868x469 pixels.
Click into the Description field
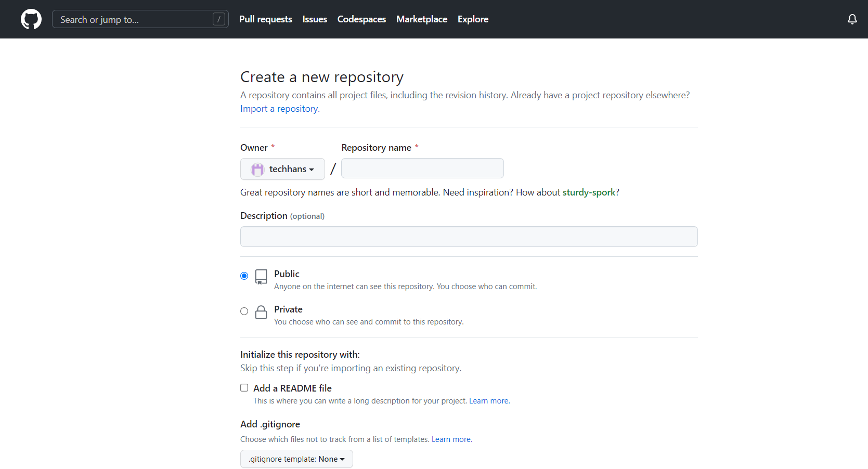pyautogui.click(x=469, y=237)
